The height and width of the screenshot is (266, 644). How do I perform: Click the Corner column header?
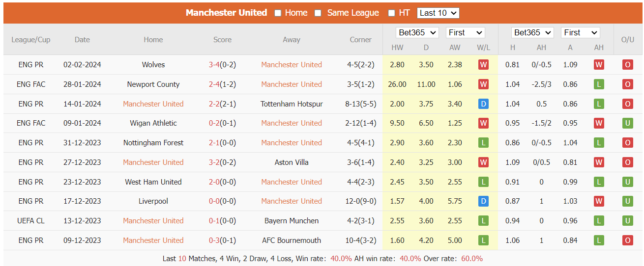point(360,40)
